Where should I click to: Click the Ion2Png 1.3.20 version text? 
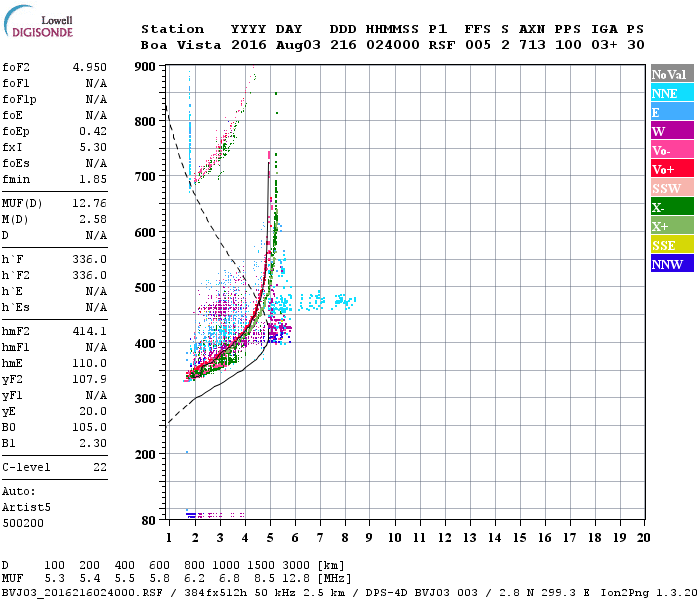pos(649,593)
